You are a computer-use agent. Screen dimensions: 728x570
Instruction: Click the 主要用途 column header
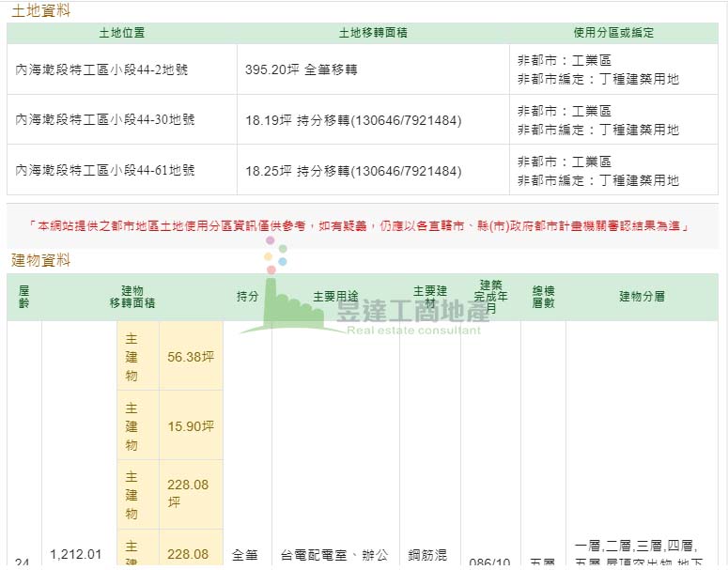[335, 296]
